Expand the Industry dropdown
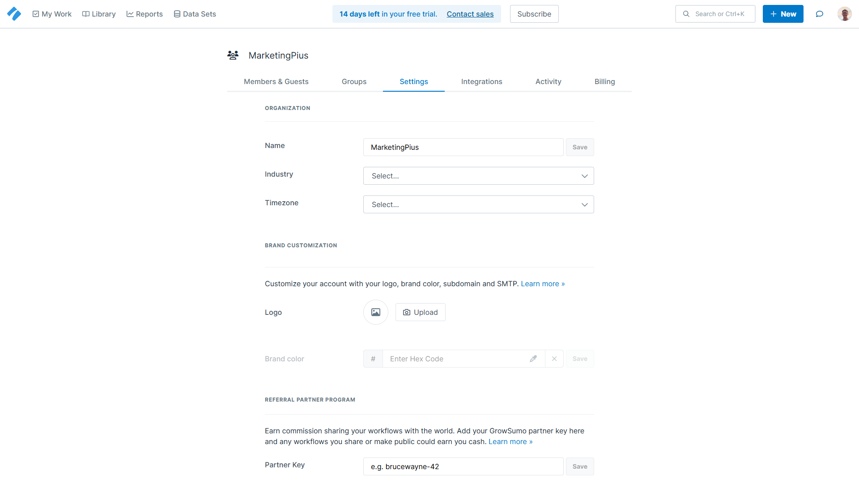The width and height of the screenshot is (859, 504). click(x=478, y=176)
